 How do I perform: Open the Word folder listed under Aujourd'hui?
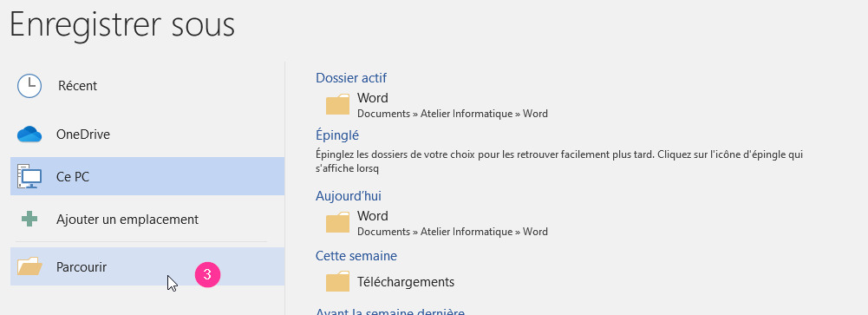(437, 222)
